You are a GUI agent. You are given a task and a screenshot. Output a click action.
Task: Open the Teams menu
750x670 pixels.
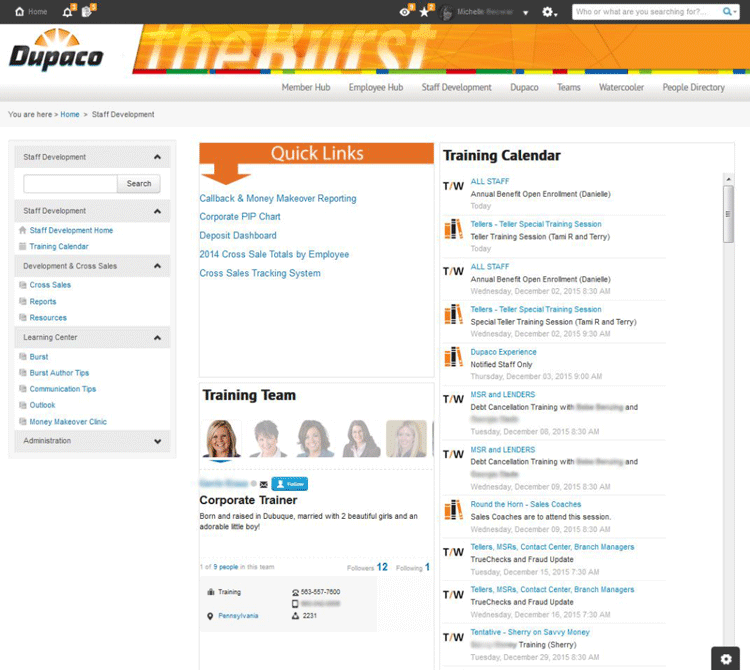point(569,88)
